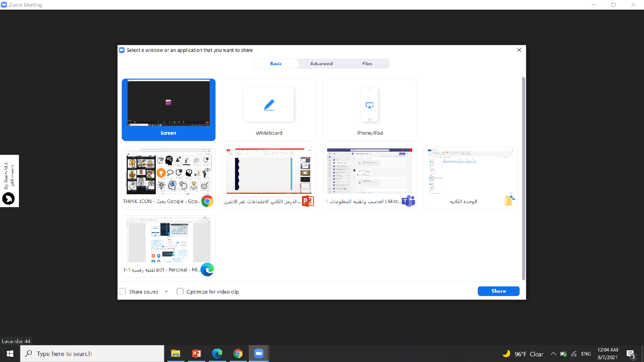Close the share selection dialog

(x=519, y=50)
